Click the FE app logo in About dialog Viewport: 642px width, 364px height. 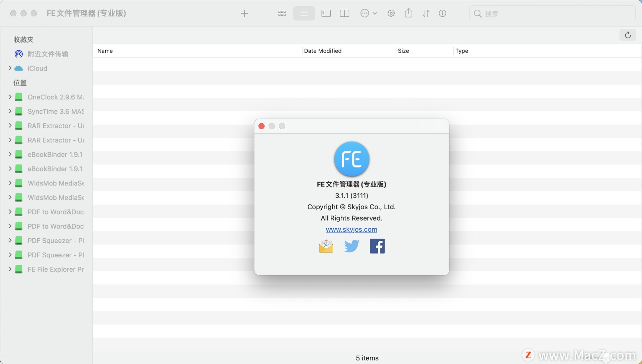pos(351,159)
